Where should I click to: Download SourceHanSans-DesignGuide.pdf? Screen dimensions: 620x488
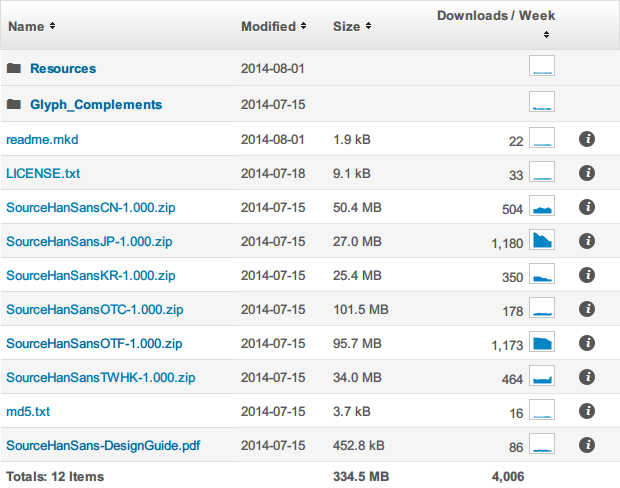coord(103,446)
